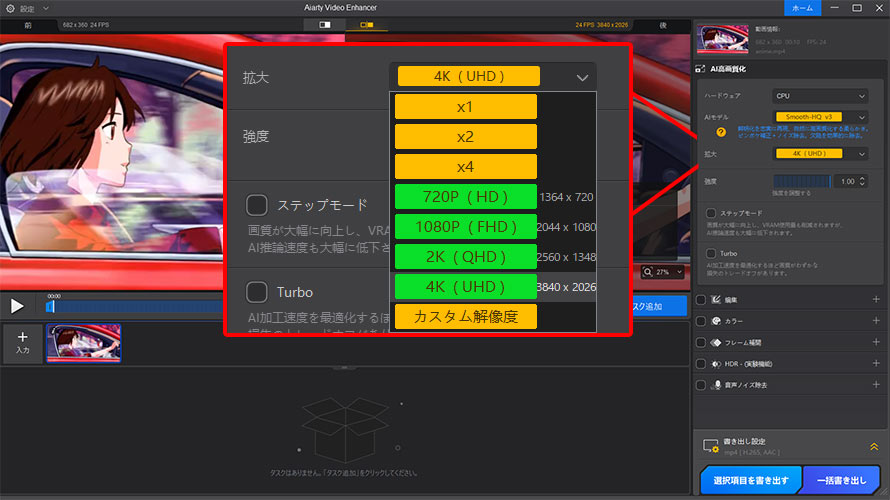Switch to split-view comparison mode icon

(x=367, y=25)
